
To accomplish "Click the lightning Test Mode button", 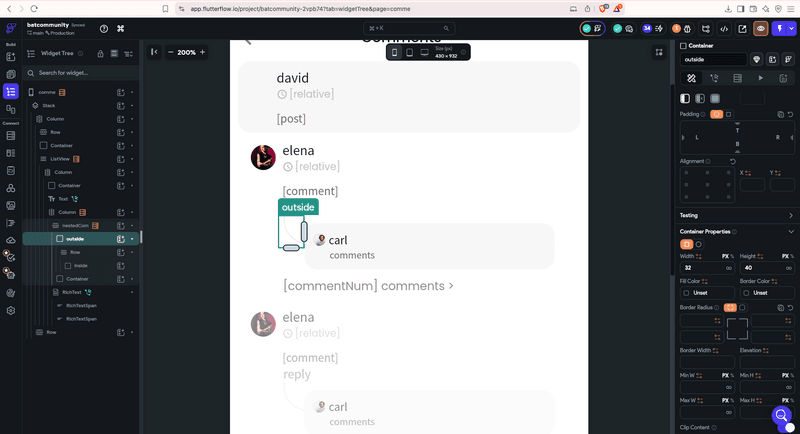I will tap(780, 29).
